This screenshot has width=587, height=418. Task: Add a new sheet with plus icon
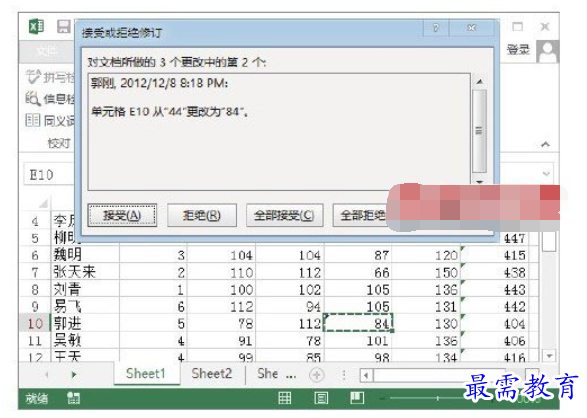point(317,375)
